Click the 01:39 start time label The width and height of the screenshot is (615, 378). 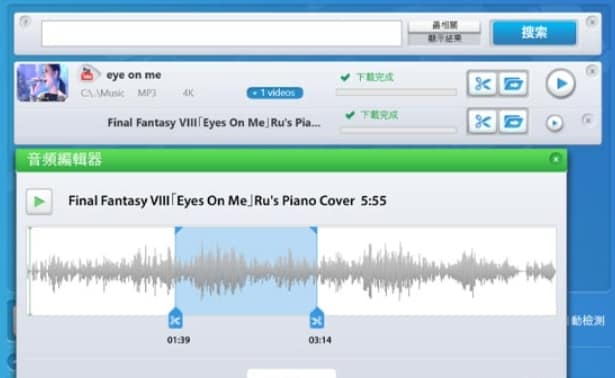point(178,340)
